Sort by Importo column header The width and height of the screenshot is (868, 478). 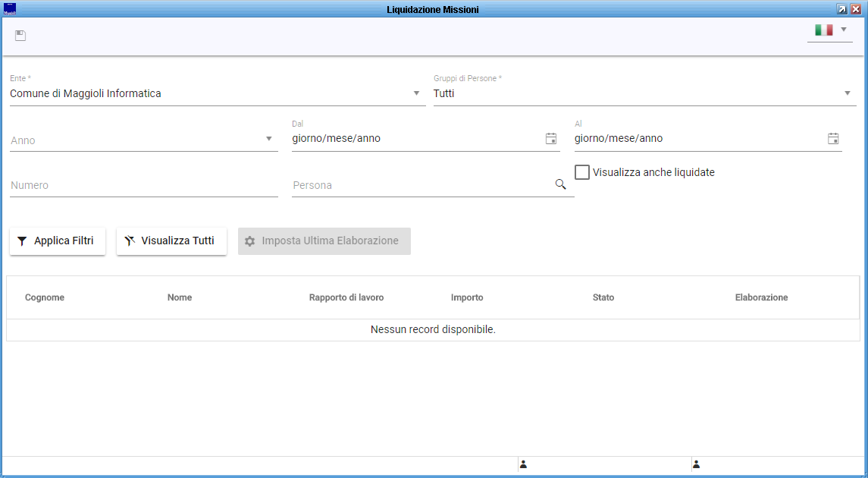467,297
